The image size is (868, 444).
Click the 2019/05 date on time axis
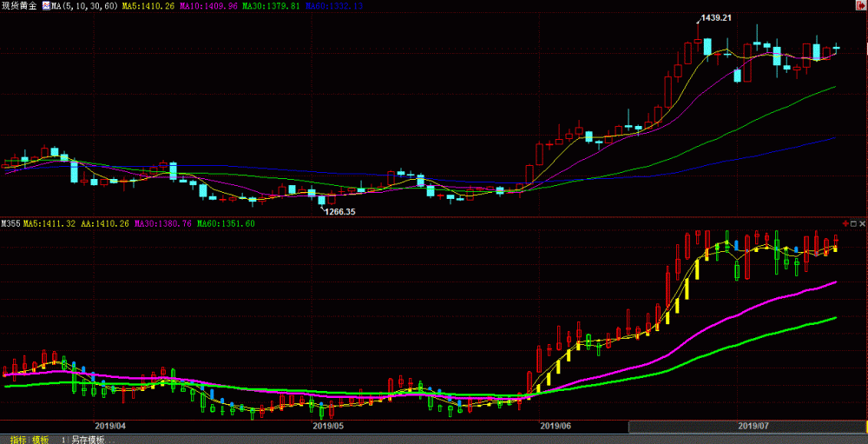point(328,426)
